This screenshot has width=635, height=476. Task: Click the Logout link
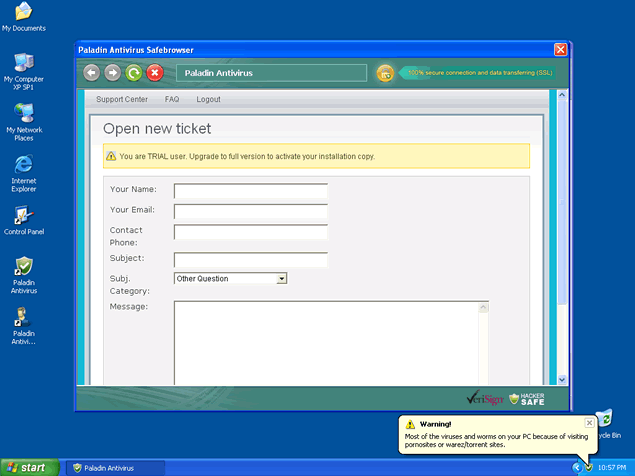click(x=208, y=100)
